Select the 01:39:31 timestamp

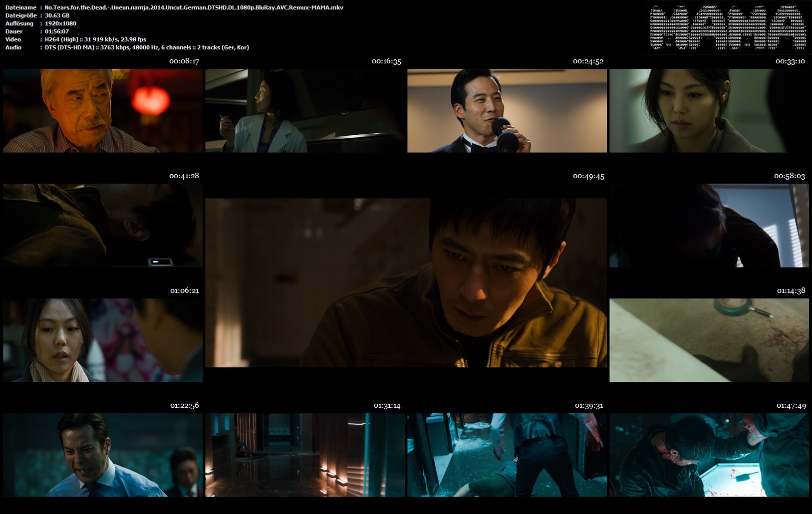(x=589, y=405)
